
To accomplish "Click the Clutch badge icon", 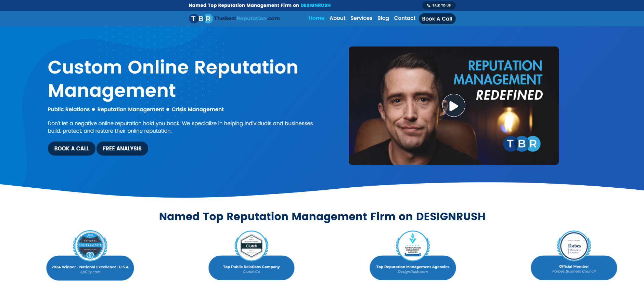I will coord(252,245).
